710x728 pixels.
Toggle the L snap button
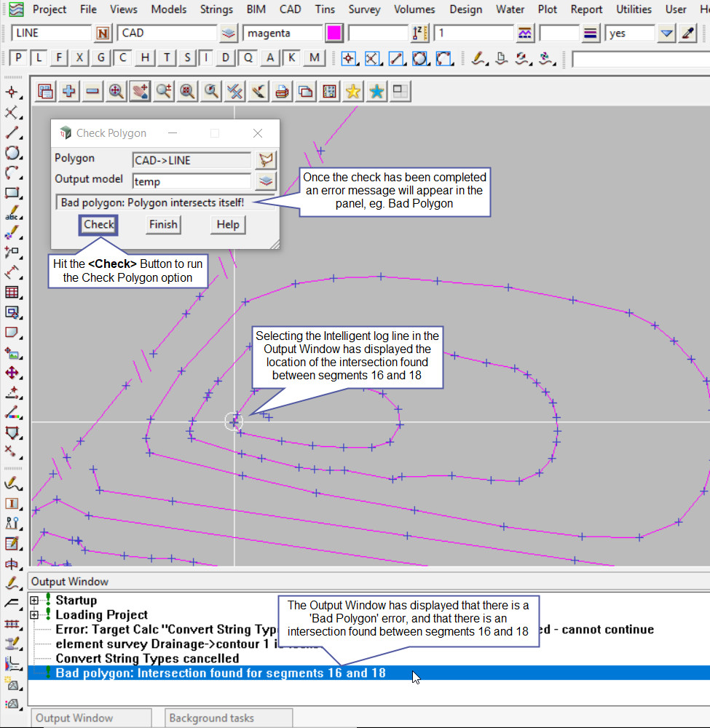point(39,58)
